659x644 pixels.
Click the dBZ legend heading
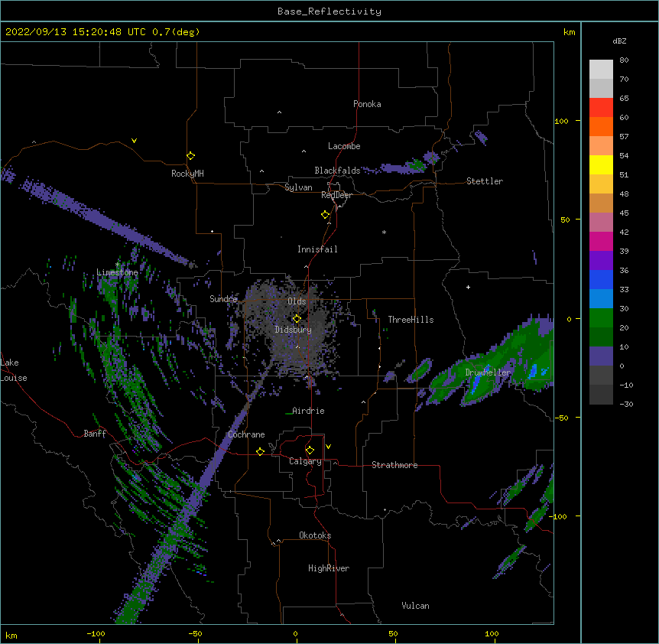(619, 41)
